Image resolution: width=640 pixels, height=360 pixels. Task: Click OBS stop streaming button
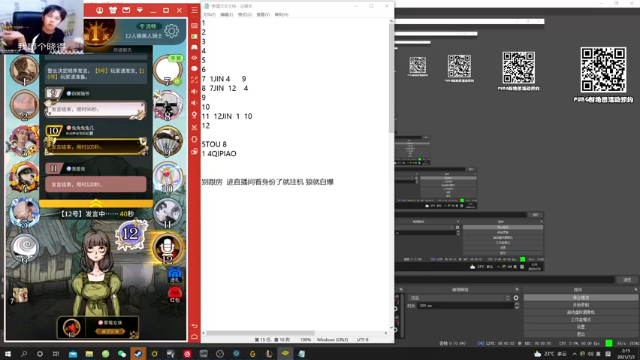coord(580,298)
